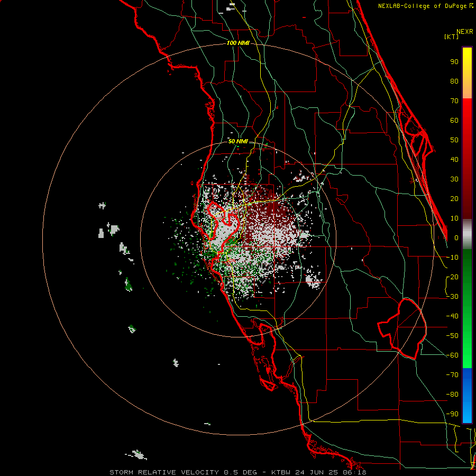Screen dimensions: 476x476
Task: Click the -60 value on velocity scale
Action: (452, 355)
